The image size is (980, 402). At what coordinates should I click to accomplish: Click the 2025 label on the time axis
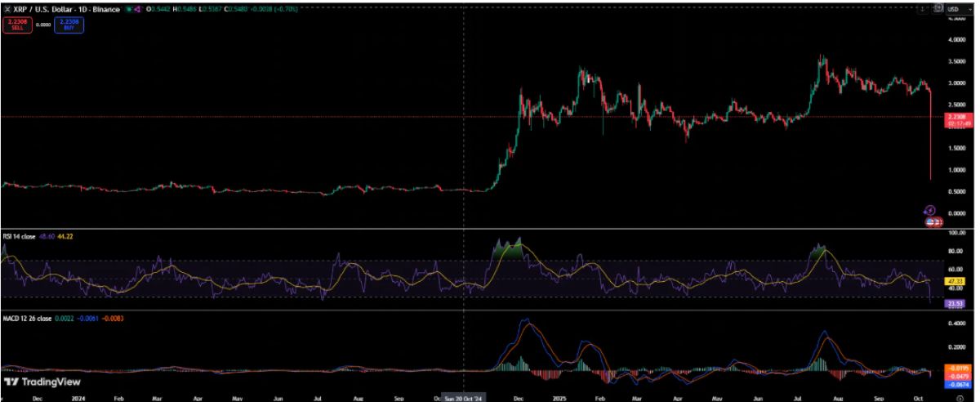tap(559, 398)
